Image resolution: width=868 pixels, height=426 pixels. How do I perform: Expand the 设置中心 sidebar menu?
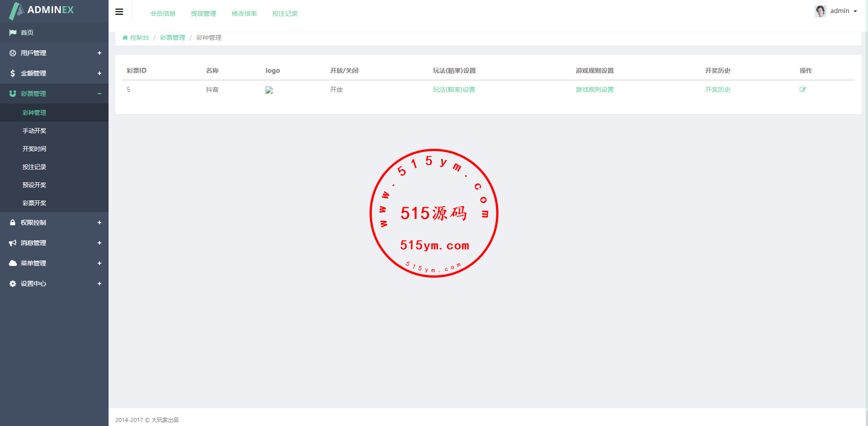point(54,284)
